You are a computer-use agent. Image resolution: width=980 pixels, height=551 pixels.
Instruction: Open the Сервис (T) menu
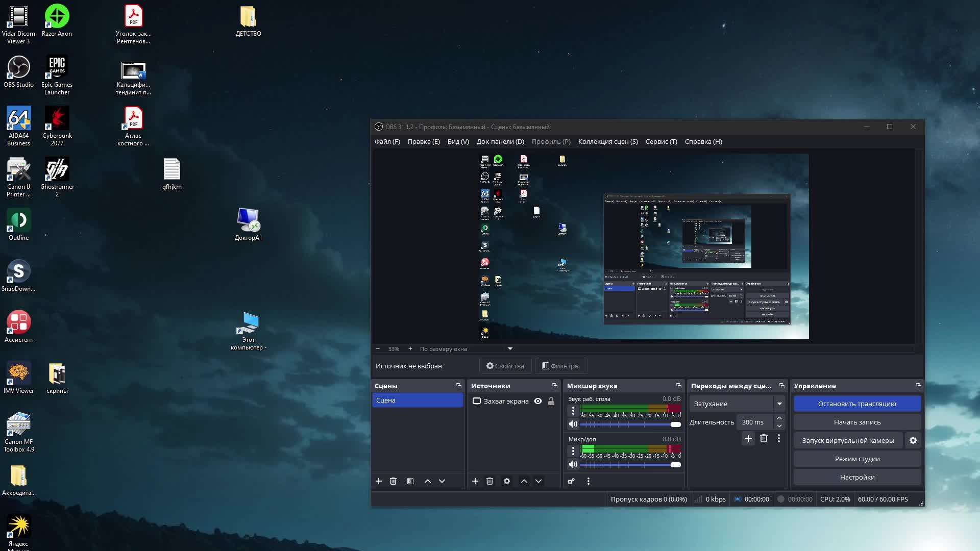click(x=661, y=141)
